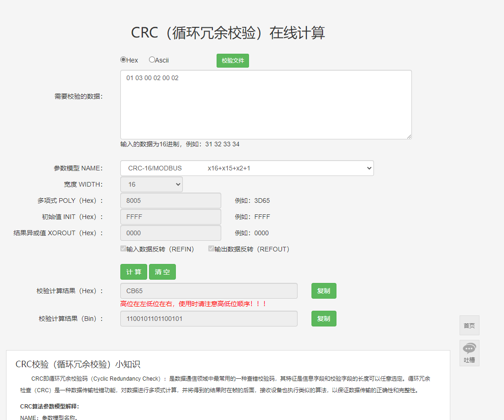This screenshot has height=420, width=504.
Task: Click the 吐槽 chat bubble icon
Action: [469, 349]
